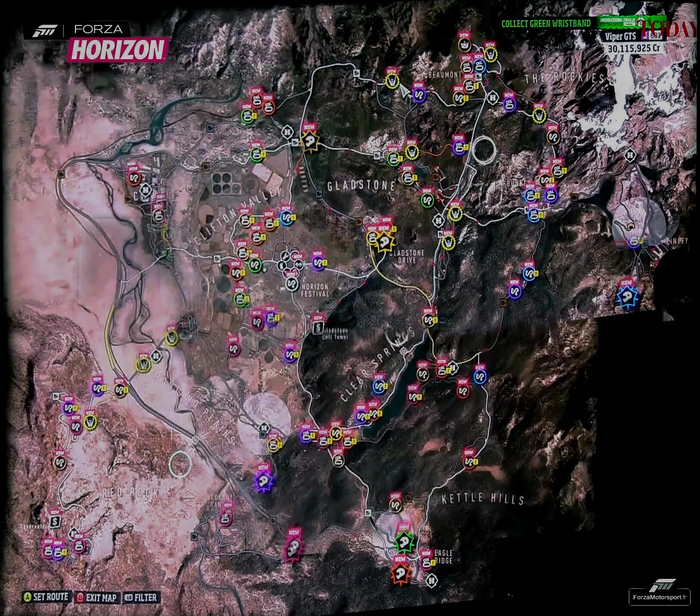
Task: Select the purple starburst icon east of Red Rock
Action: click(x=263, y=481)
